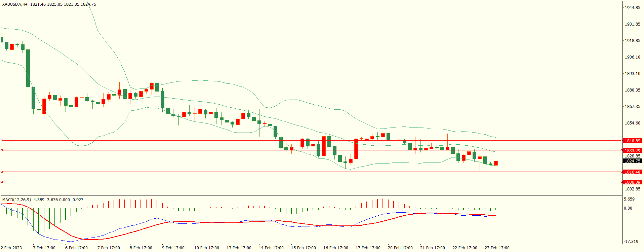Click the 1906.10 price axis value
Screen dimensions: 644x252
632,57
